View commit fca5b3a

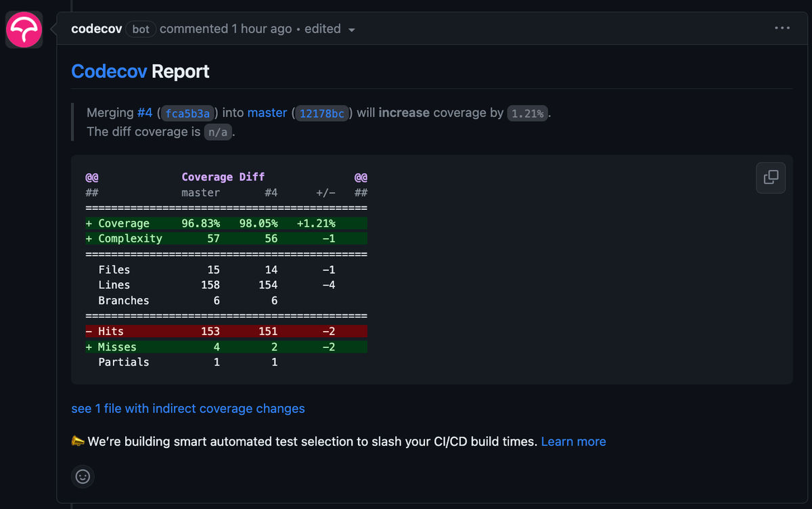187,113
